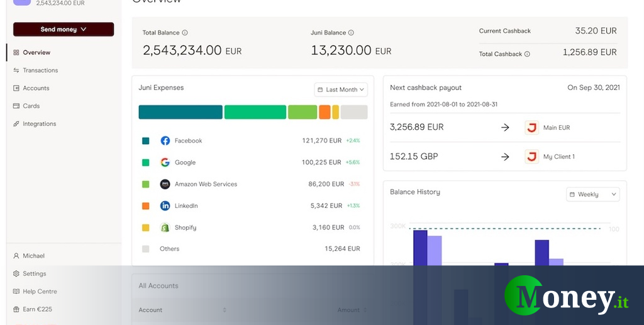The image size is (644, 325).
Task: Open the Last Month period dropdown
Action: point(341,89)
